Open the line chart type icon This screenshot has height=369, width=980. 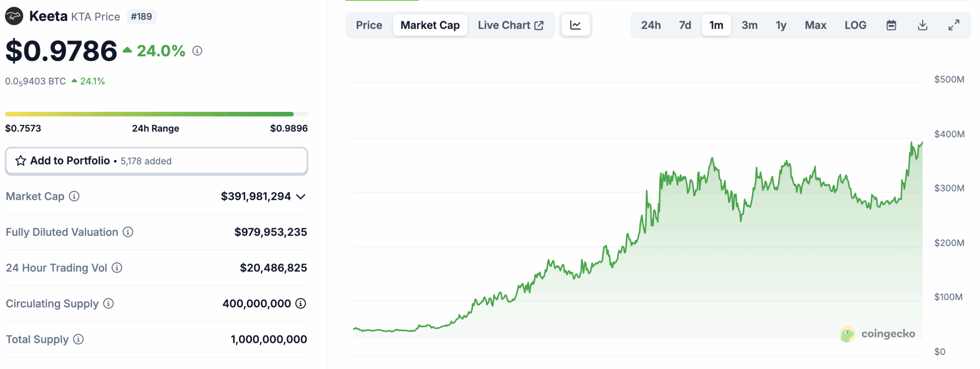coord(575,25)
